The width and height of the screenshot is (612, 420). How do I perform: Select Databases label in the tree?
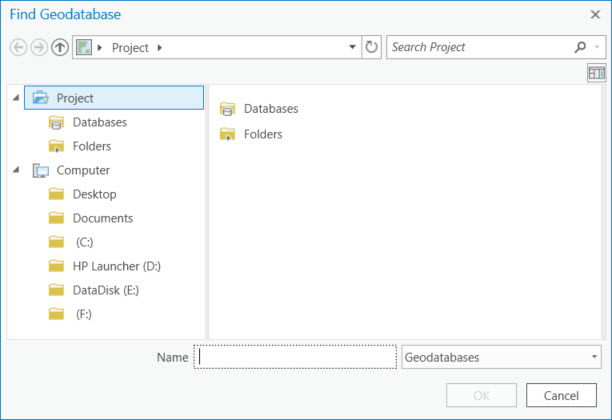point(100,122)
